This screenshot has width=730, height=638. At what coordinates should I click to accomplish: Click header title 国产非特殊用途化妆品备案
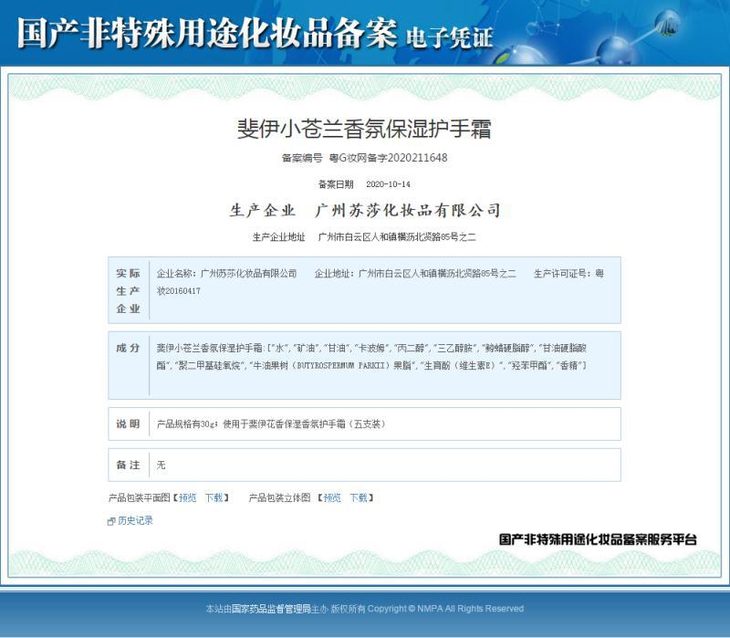coord(207,33)
